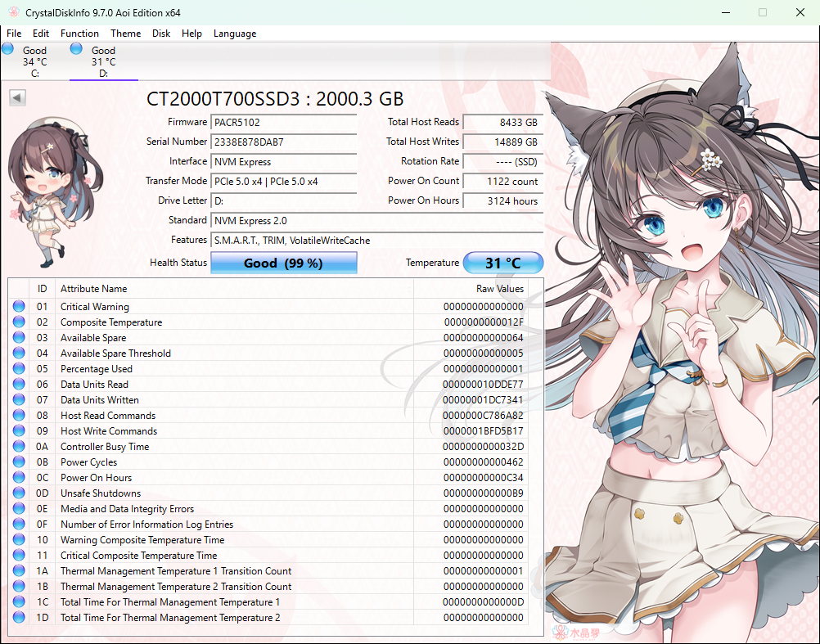Click Power On Hours value 3124 hours
This screenshot has height=644, width=820.
pos(503,200)
